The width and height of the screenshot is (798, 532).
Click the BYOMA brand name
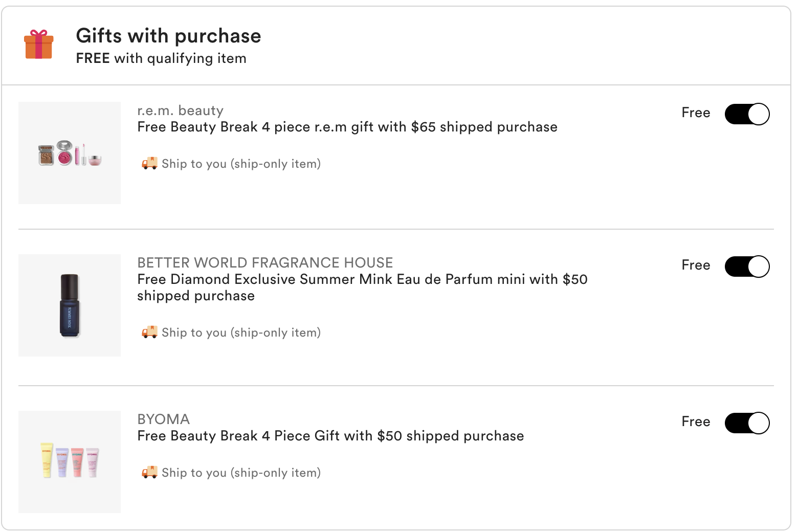pyautogui.click(x=163, y=419)
